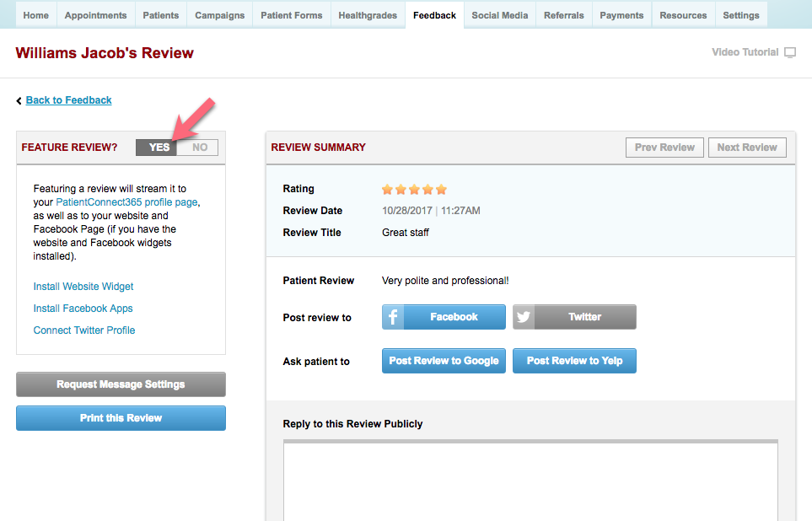The image size is (812, 521).
Task: Click the Facebook logo icon
Action: coord(393,317)
